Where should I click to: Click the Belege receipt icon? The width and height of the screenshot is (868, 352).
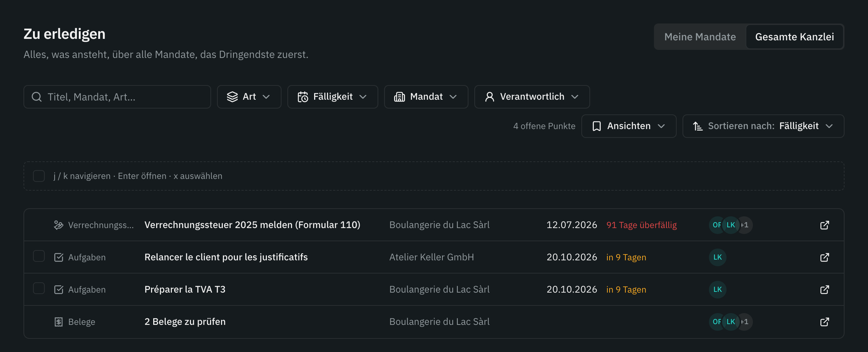point(59,322)
